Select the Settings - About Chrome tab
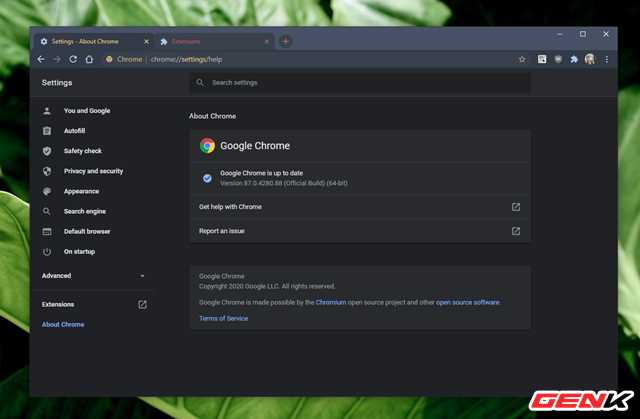 pyautogui.click(x=94, y=41)
